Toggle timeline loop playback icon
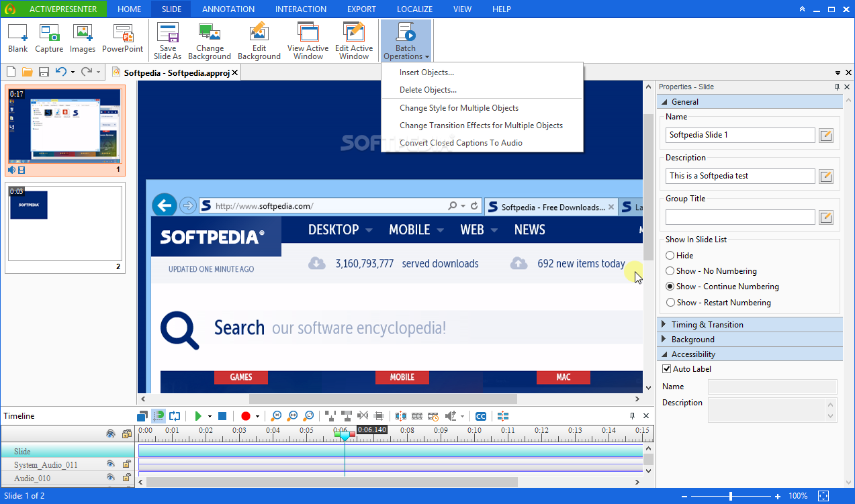Viewport: 855px width, 504px height. tap(175, 416)
